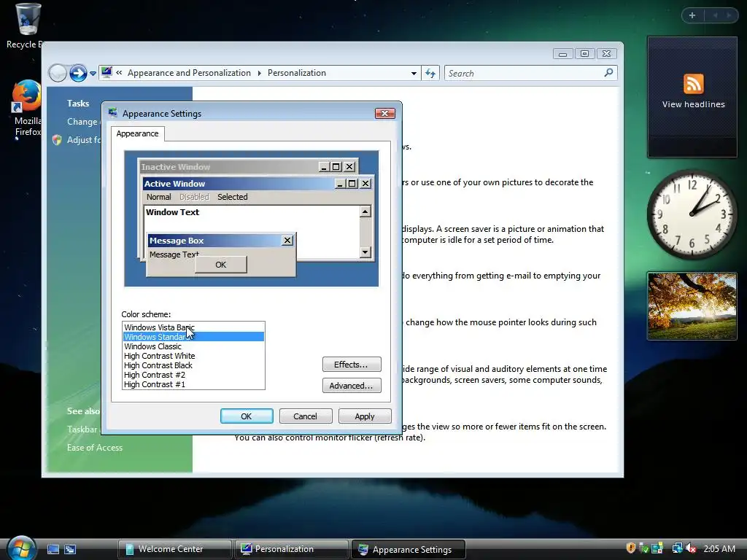Click the OK button in the preview Message Box
Viewport: 747px width, 560px height.
220,264
